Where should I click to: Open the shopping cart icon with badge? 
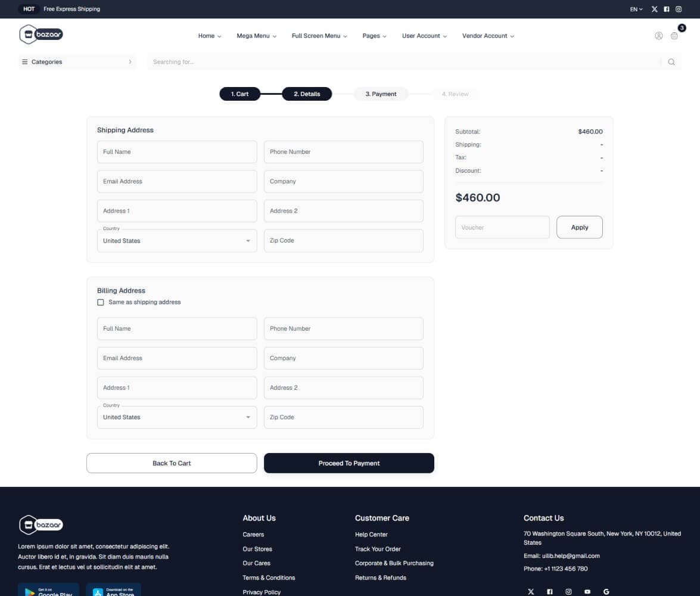(674, 36)
